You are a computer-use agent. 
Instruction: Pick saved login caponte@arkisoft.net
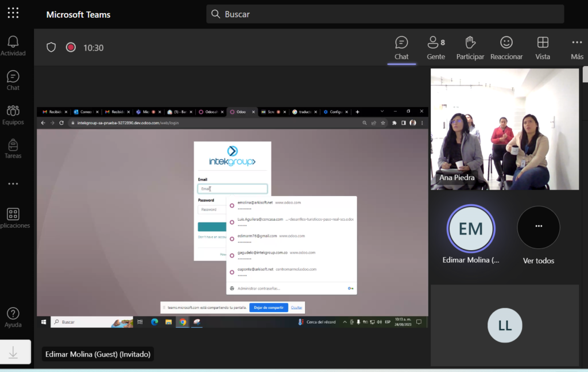click(291, 272)
